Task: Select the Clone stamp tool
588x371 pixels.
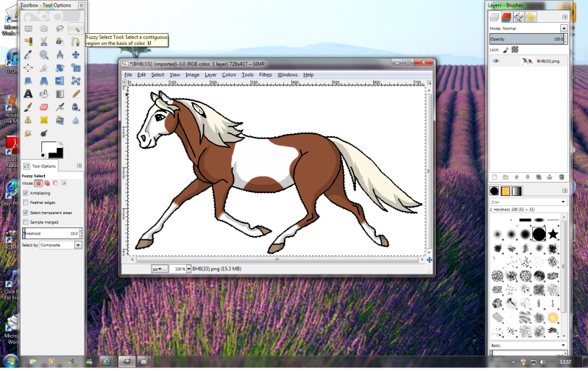Action: click(28, 120)
